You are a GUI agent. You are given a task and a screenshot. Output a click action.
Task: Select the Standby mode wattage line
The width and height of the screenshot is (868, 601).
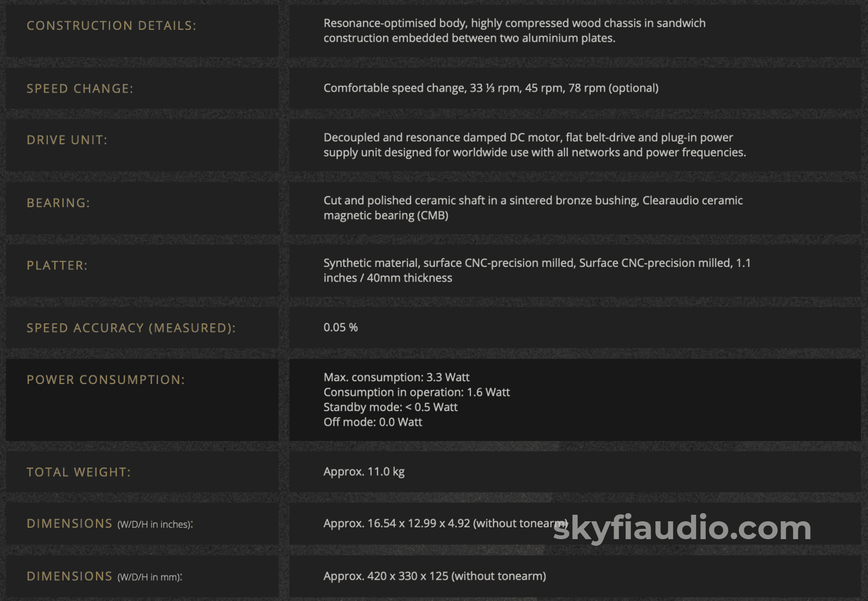coord(390,407)
